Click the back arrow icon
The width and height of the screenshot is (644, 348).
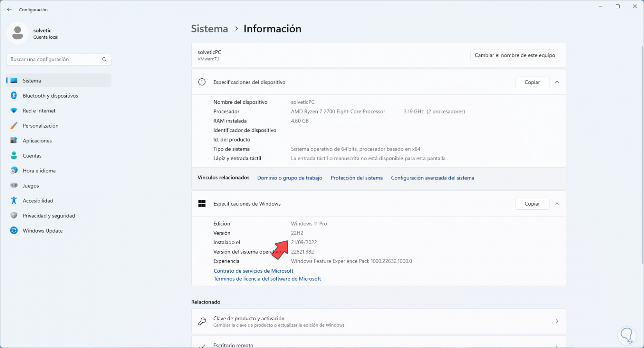[x=9, y=9]
